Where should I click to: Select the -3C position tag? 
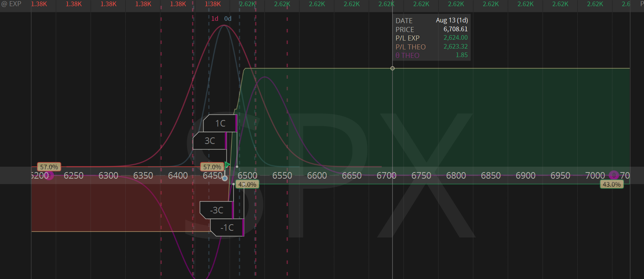(x=217, y=210)
